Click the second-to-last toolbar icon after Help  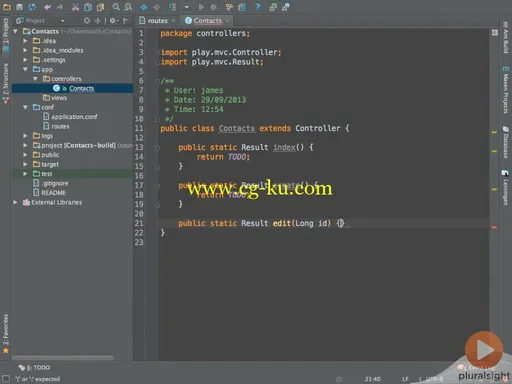click(x=273, y=7)
